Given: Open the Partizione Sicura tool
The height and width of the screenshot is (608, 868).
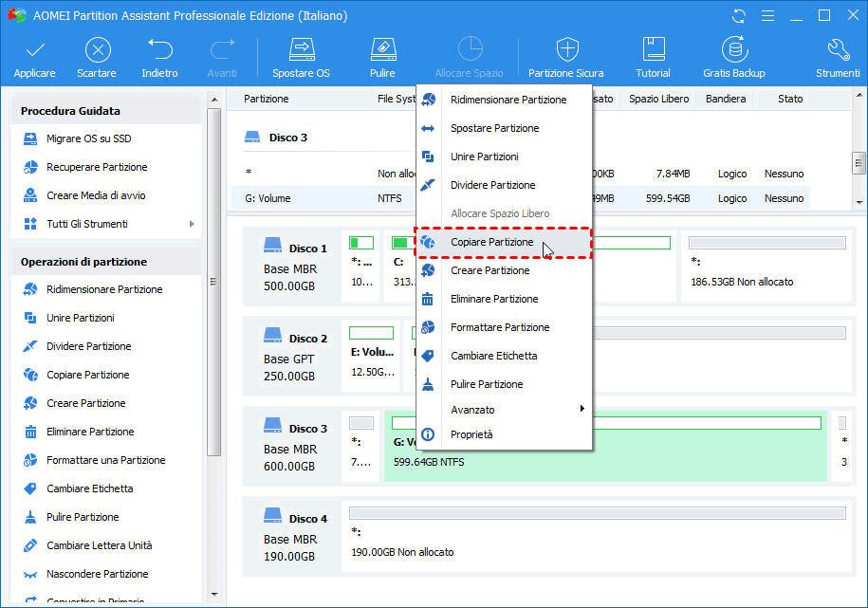Looking at the screenshot, I should pos(565,55).
